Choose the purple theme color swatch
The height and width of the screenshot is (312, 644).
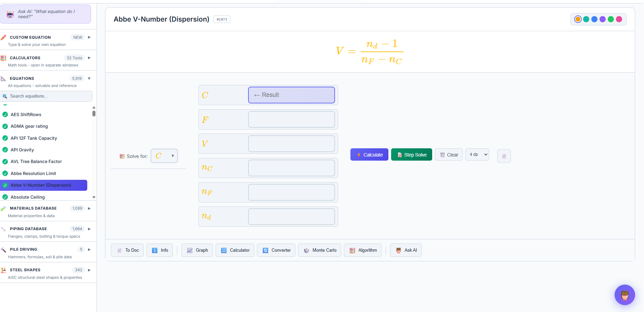pyautogui.click(x=603, y=19)
